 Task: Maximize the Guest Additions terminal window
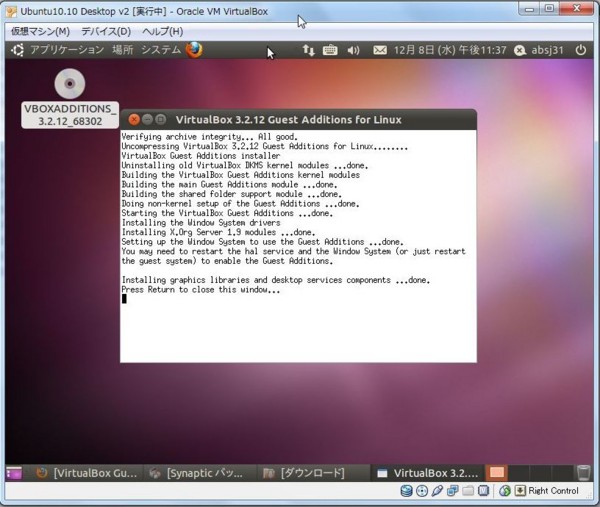tap(161, 120)
